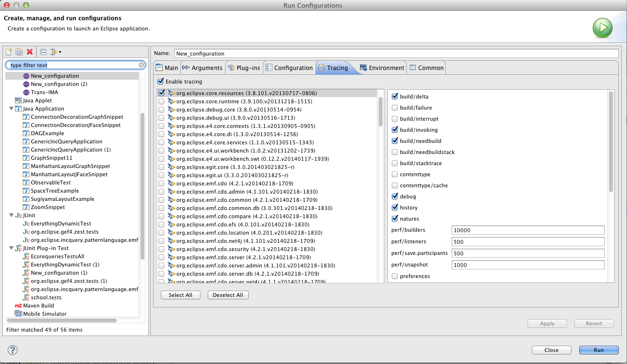Click the Run button
The image size is (627, 364).
(x=598, y=350)
